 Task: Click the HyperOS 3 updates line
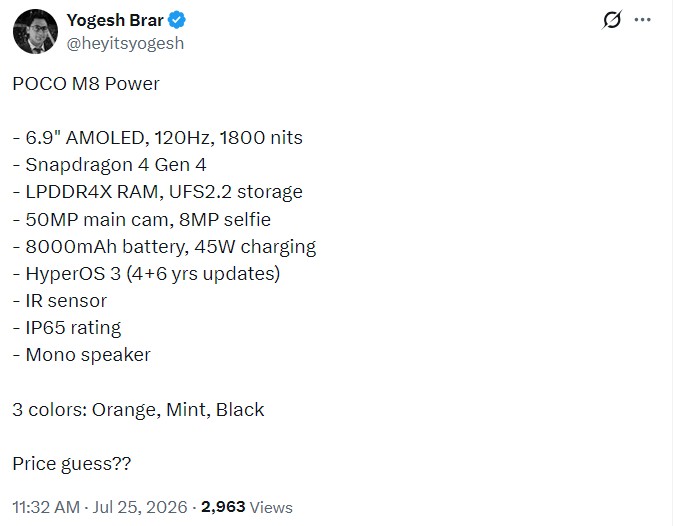click(x=147, y=274)
